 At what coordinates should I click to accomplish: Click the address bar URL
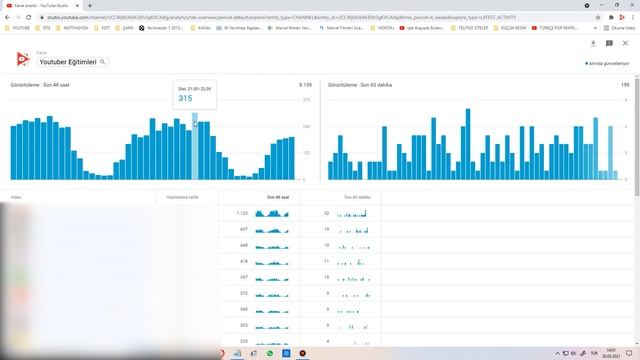[x=281, y=18]
